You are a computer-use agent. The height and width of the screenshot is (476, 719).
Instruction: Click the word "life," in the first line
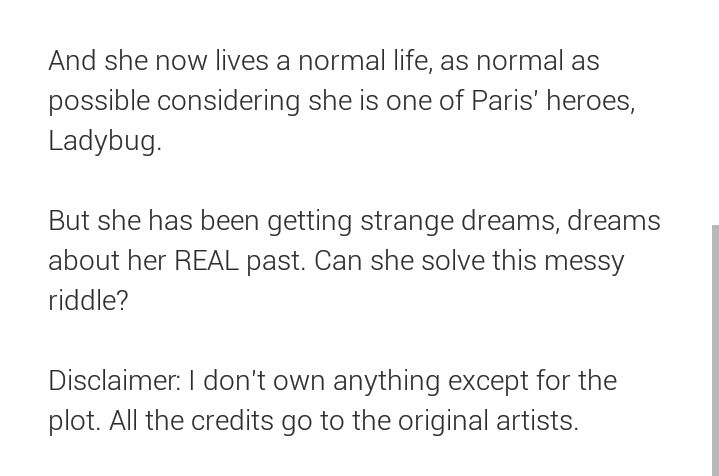pyautogui.click(x=413, y=61)
